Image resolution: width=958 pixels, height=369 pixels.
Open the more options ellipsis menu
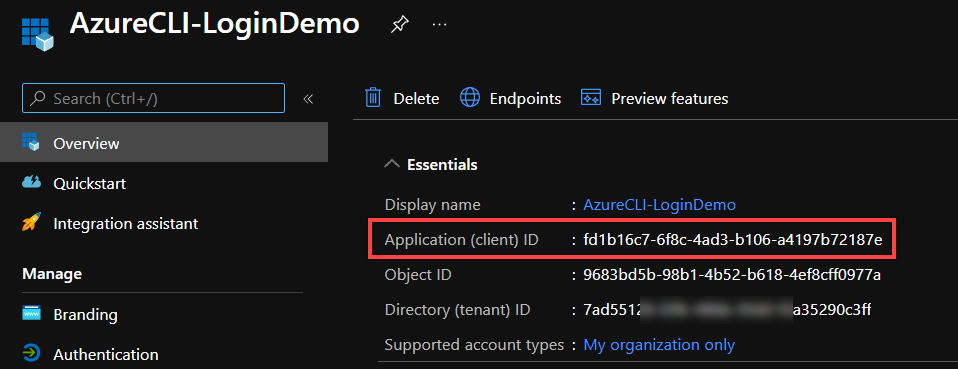click(439, 24)
